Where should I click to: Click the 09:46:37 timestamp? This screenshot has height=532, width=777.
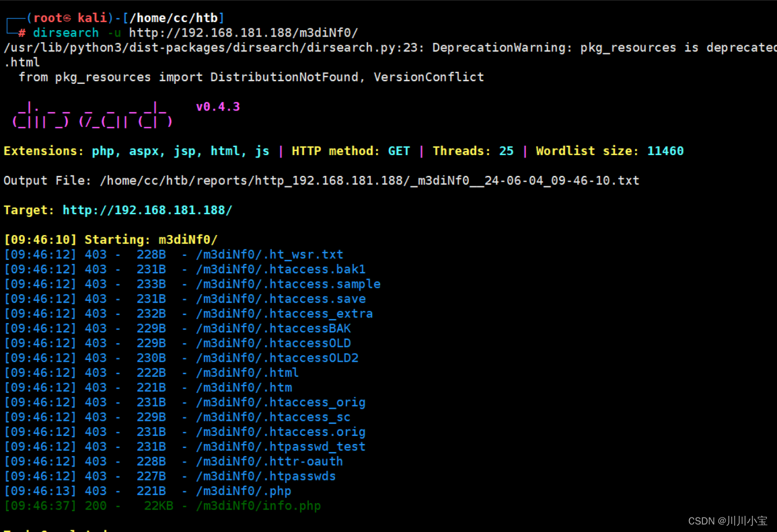pos(40,506)
